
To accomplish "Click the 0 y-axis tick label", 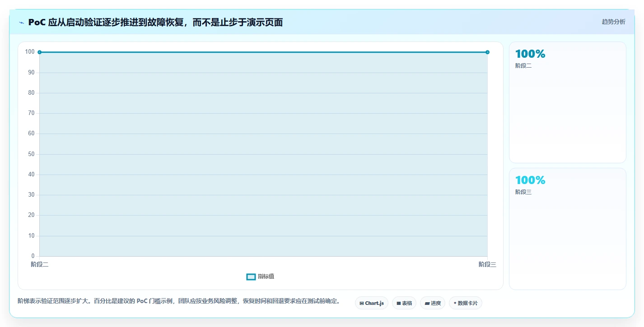I will point(33,256).
